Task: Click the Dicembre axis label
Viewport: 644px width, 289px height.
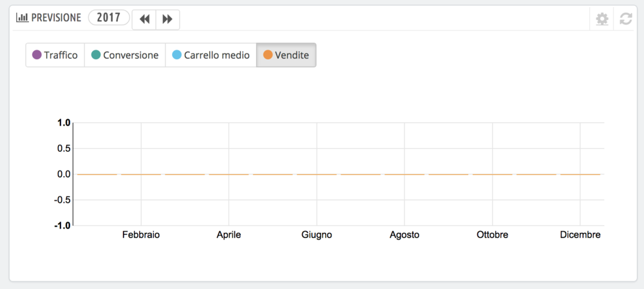Action: [580, 235]
